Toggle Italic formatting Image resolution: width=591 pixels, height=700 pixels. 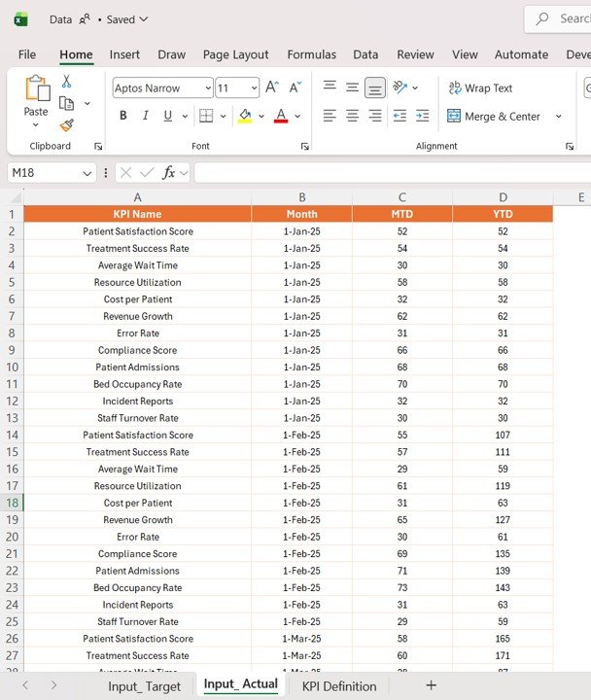coord(145,116)
